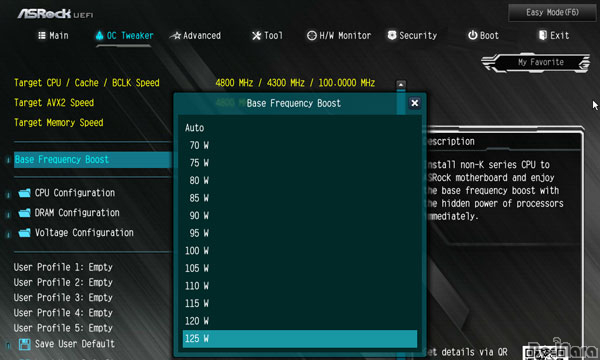Close the Base Frequency Boost popup
The height and width of the screenshot is (360, 600).
(x=414, y=103)
